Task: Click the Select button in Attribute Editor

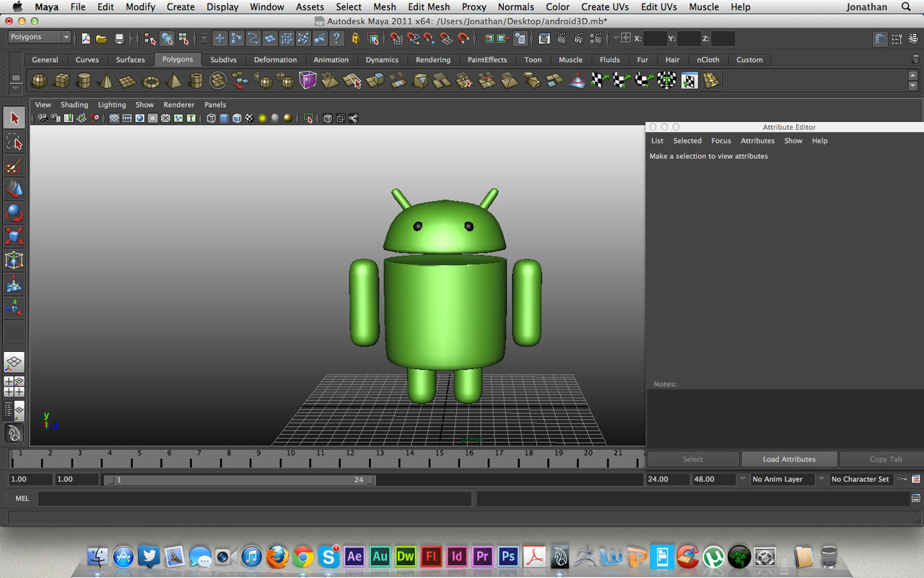Action: [692, 459]
